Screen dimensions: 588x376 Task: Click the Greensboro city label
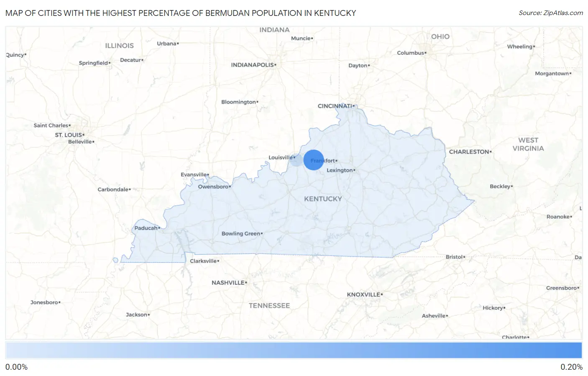(x=562, y=288)
